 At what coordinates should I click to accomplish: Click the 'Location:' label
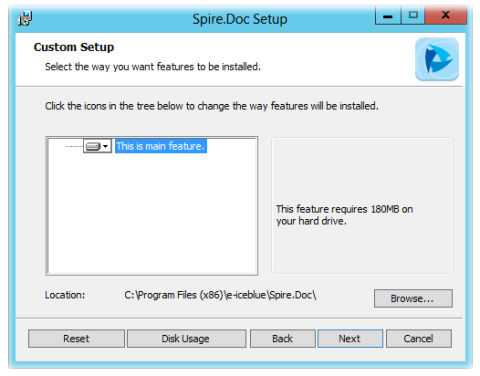(65, 295)
